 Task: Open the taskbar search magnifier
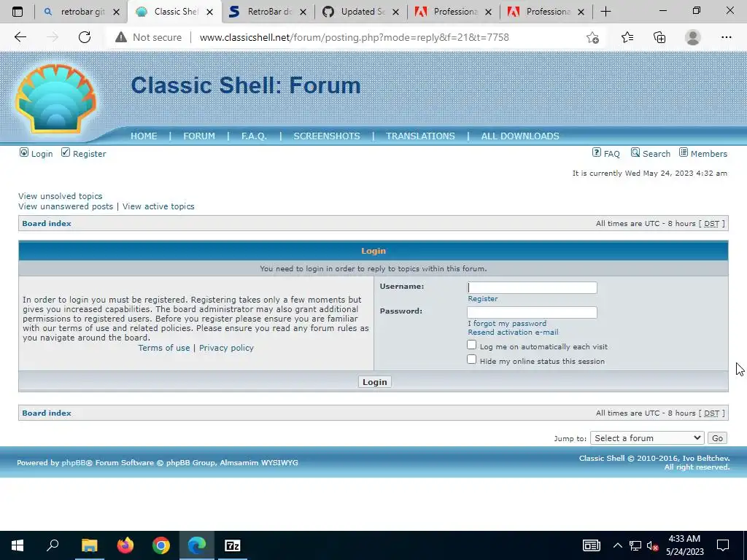53,545
